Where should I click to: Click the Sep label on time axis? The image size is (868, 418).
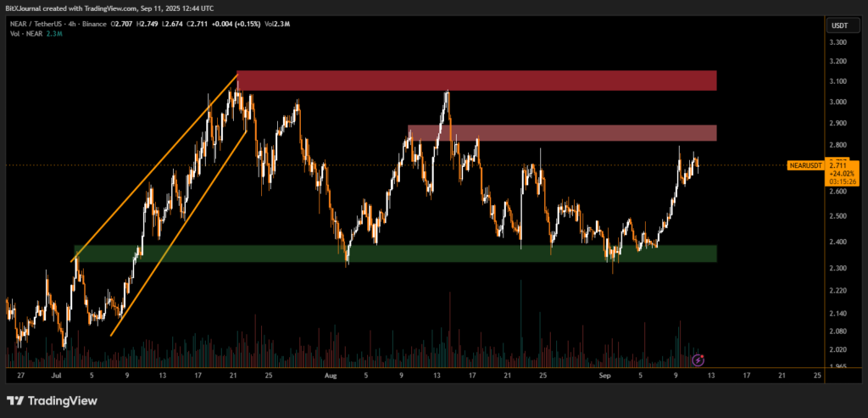[x=604, y=374]
